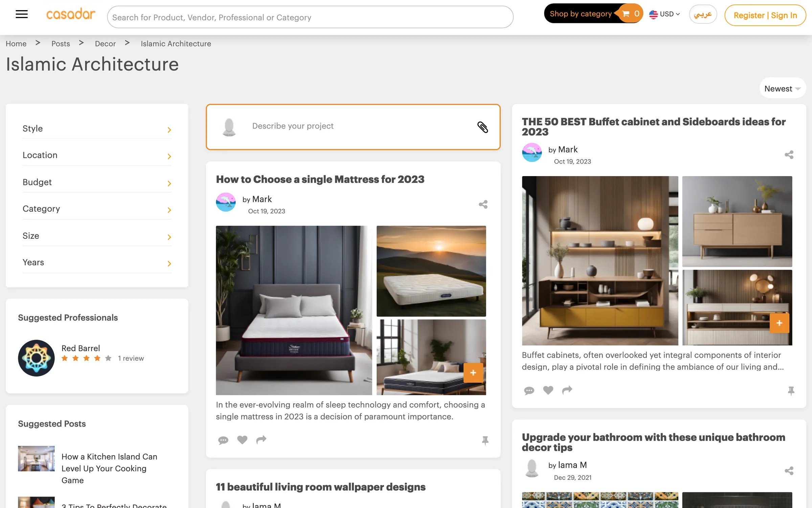Image resolution: width=812 pixels, height=508 pixels.
Task: Click the casadar logo
Action: [71, 14]
